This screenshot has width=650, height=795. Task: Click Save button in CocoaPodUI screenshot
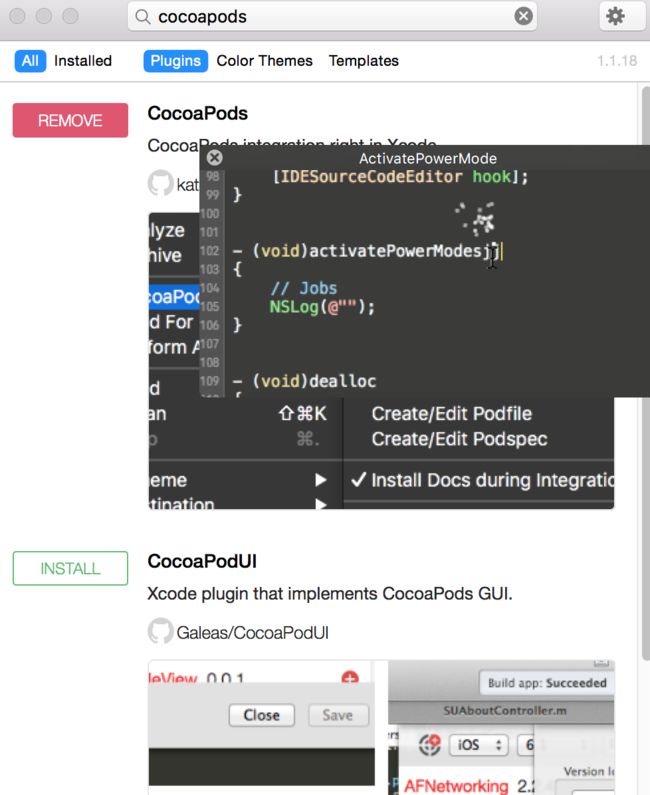[x=338, y=715]
